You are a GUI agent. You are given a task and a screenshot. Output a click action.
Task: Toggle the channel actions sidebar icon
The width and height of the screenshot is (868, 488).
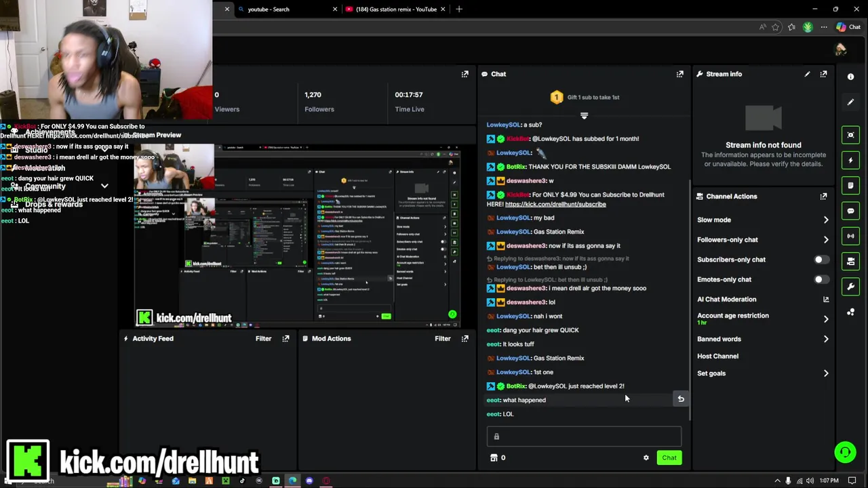[850, 261]
